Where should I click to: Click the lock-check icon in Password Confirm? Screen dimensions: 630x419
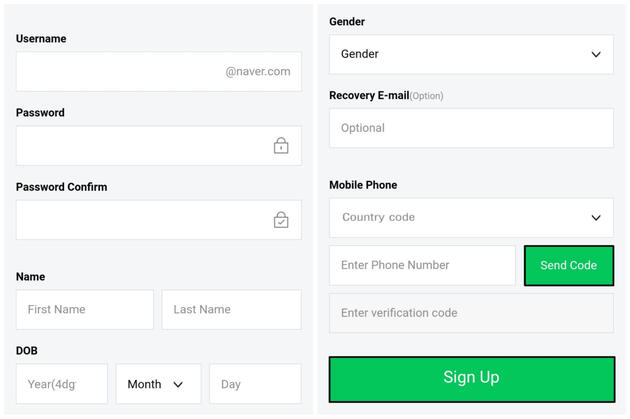pyautogui.click(x=281, y=220)
